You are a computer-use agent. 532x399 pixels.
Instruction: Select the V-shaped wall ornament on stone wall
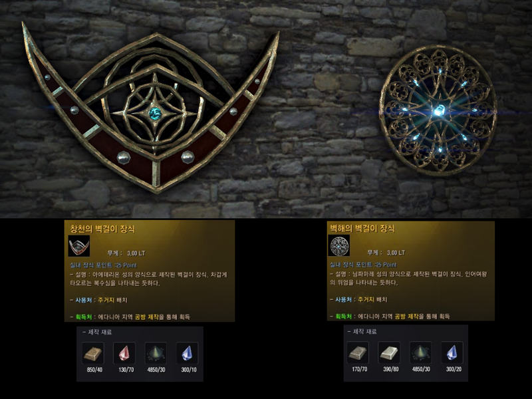(150, 108)
